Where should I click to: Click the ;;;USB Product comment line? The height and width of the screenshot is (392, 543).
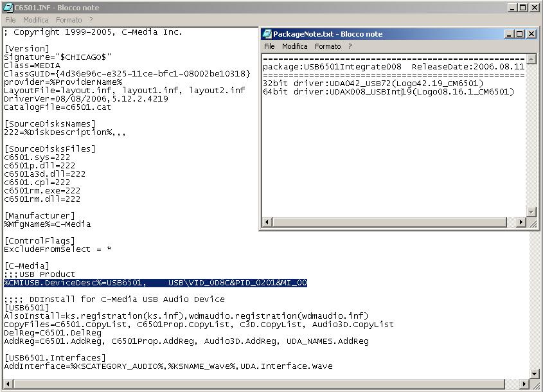(39, 274)
